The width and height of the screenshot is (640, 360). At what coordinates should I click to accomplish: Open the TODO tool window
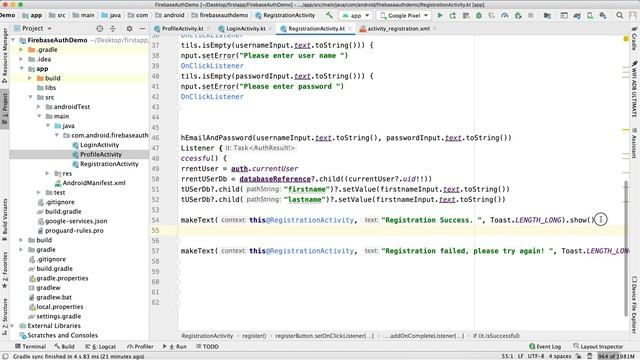207,347
